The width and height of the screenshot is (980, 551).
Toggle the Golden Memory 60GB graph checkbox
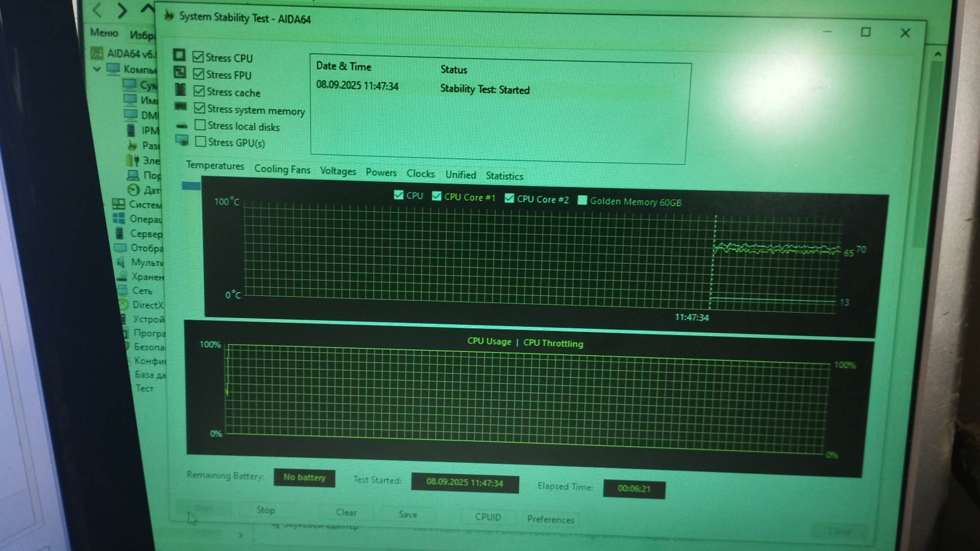(582, 200)
